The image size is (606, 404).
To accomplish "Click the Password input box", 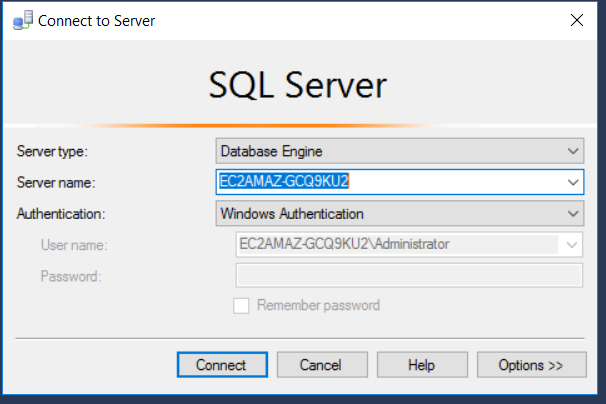I will point(409,275).
